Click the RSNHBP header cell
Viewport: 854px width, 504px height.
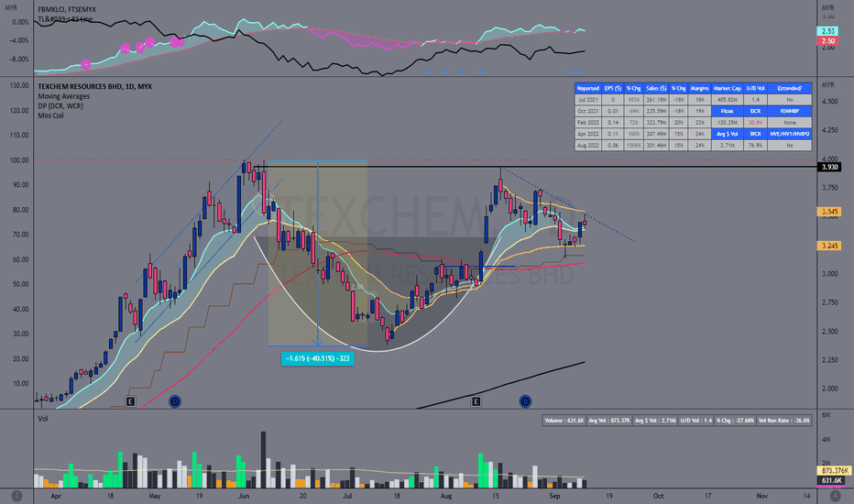click(790, 111)
